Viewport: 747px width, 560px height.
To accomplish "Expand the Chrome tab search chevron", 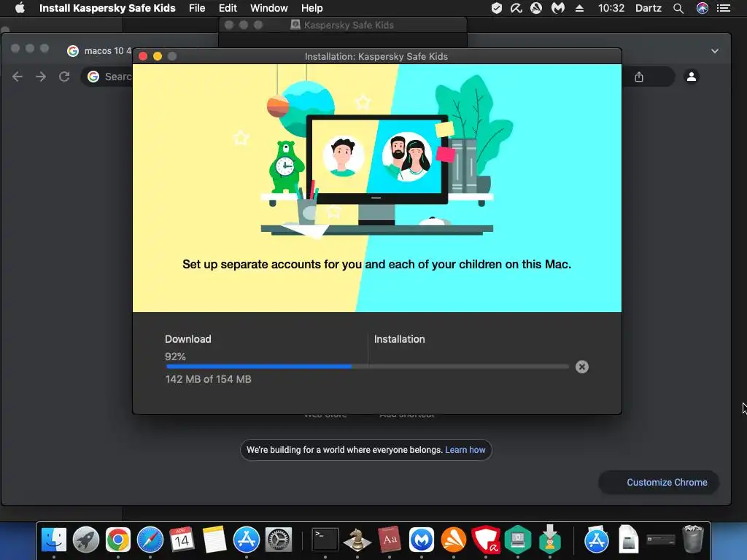I will (x=715, y=51).
